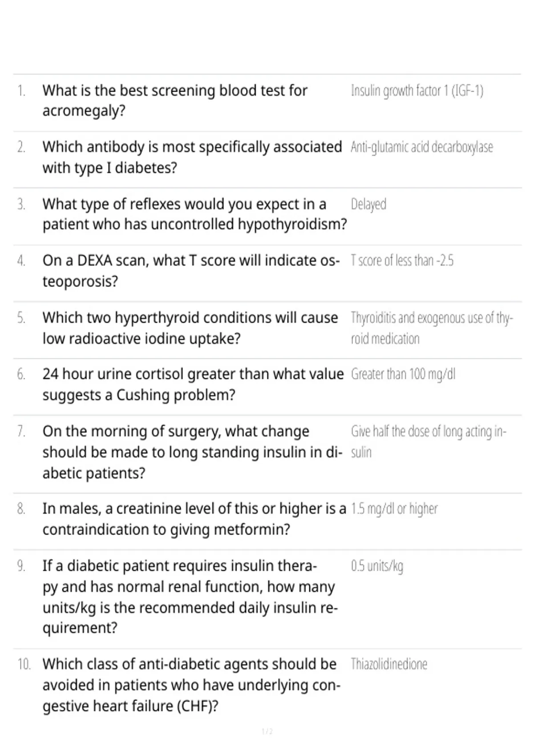Click the '1 / 2' page indicator at bottom

tap(267, 732)
